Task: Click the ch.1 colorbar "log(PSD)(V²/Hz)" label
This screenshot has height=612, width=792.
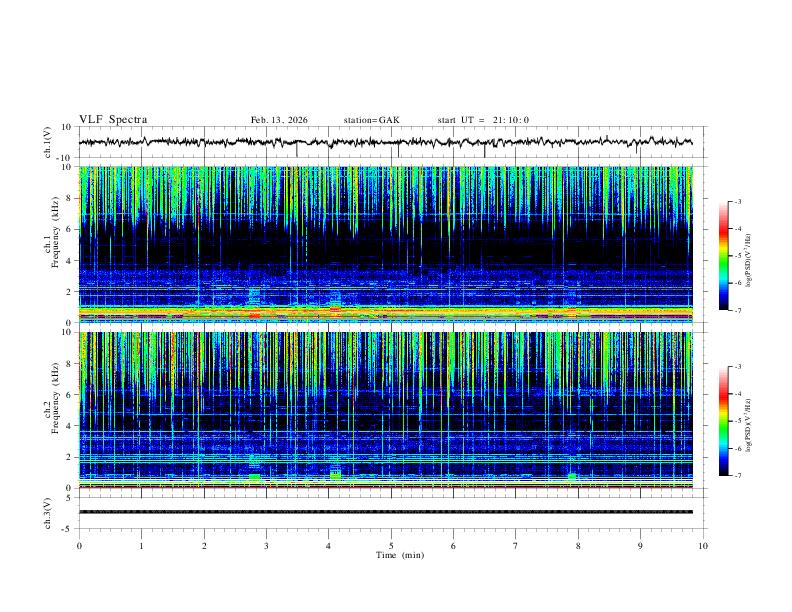Action: [x=748, y=260]
